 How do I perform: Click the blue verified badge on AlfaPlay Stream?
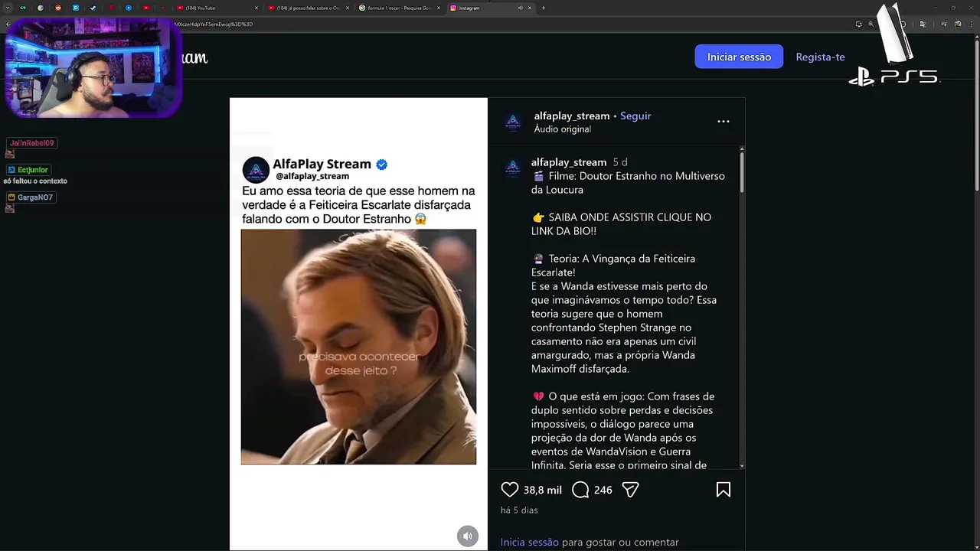[381, 164]
